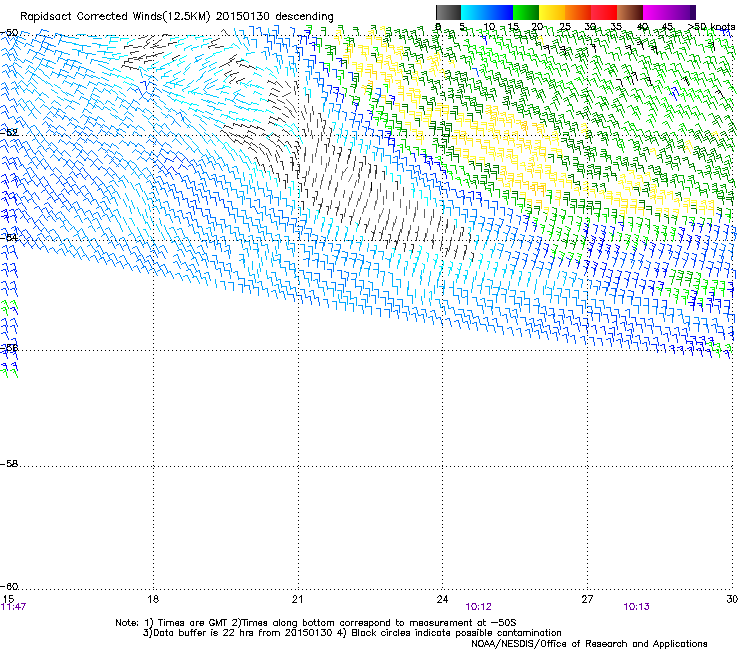740x650 pixels.
Task: Click the '-50' latitude axis label
Action: click(x=9, y=33)
